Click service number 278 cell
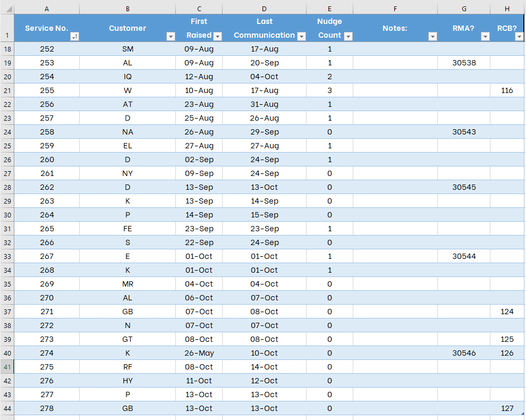Image resolution: width=526 pixels, height=420 pixels. tap(47, 408)
